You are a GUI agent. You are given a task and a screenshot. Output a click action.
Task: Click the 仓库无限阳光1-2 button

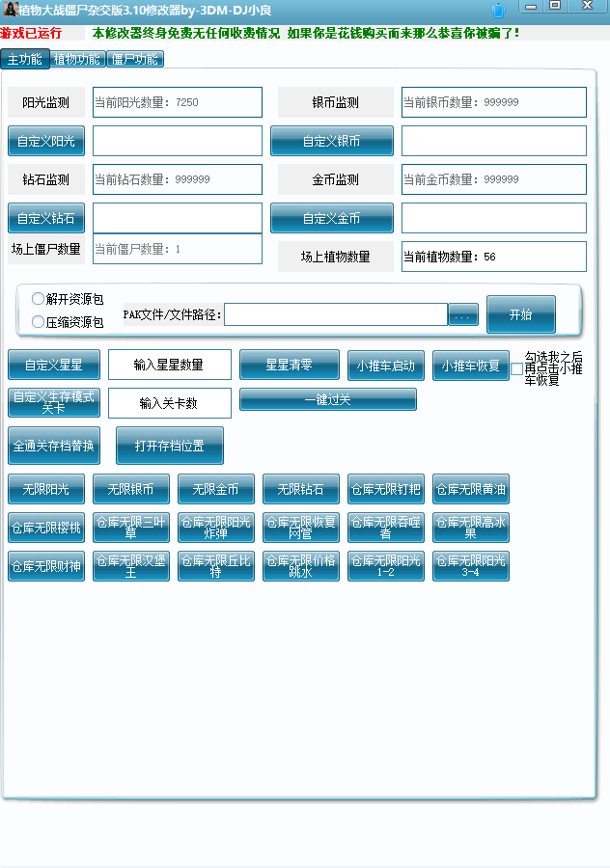[386, 566]
